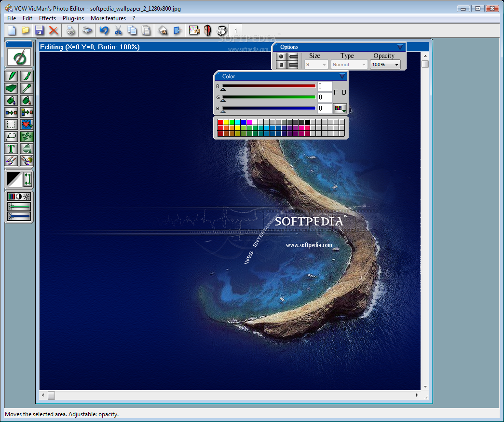The image size is (504, 422).
Task: Open the File menu
Action: [12, 18]
